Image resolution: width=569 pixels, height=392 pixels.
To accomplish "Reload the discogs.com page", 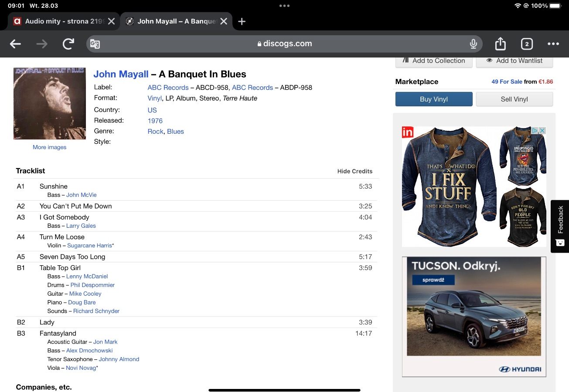I will tap(68, 44).
